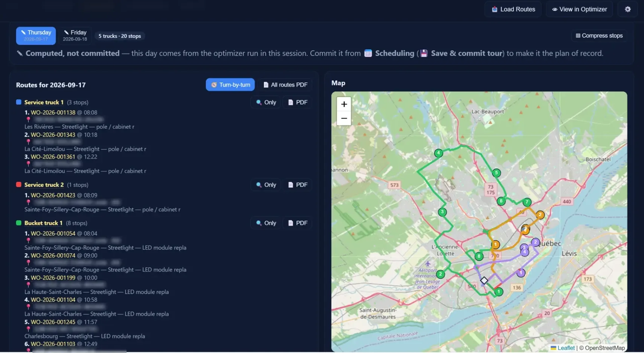The image size is (644, 353).
Task: Click Service truck 2 red color swatch
Action: (19, 184)
